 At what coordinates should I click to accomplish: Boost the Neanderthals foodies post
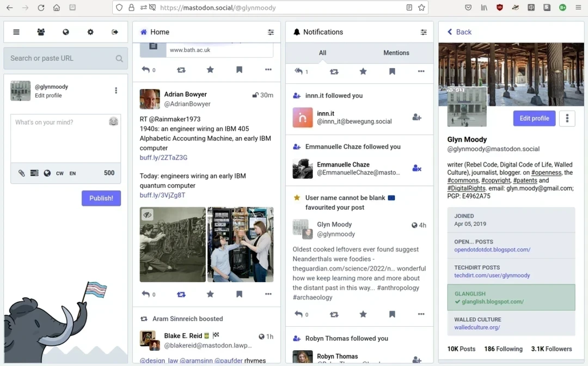point(334,315)
